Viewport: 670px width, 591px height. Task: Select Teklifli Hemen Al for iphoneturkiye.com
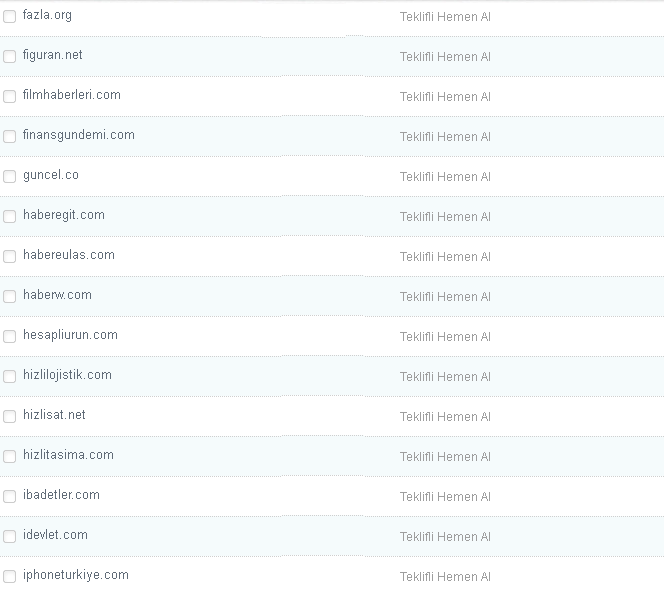[x=445, y=577]
